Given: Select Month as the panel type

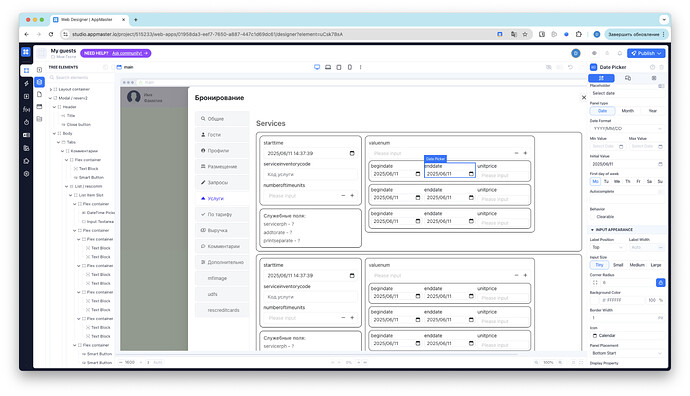Looking at the screenshot, I should click(x=628, y=111).
